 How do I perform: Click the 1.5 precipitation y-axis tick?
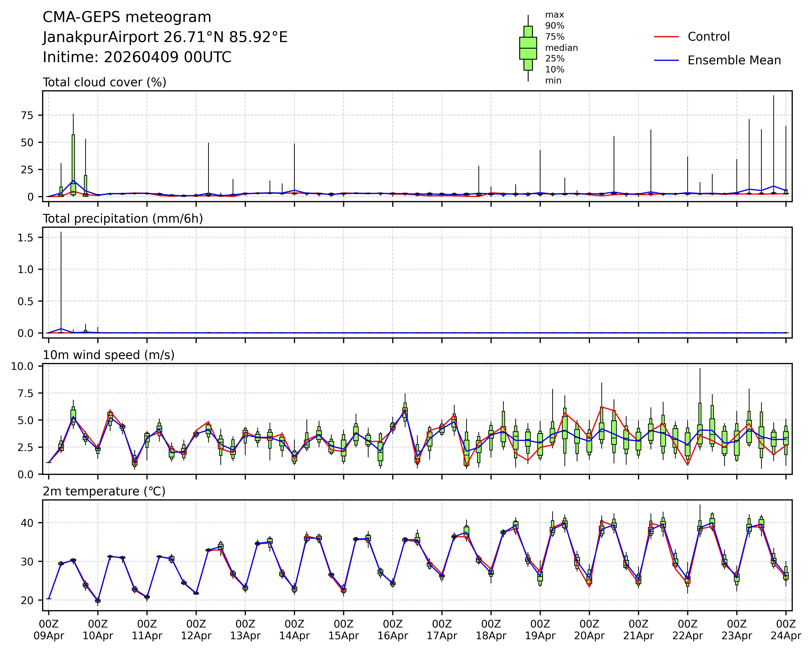point(25,237)
